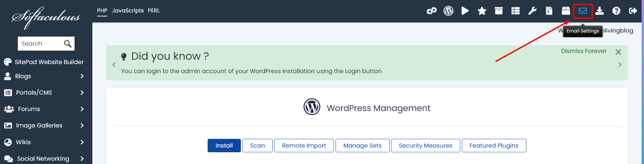Click the WordPress Management logo
The width and height of the screenshot is (644, 164).
(312, 107)
